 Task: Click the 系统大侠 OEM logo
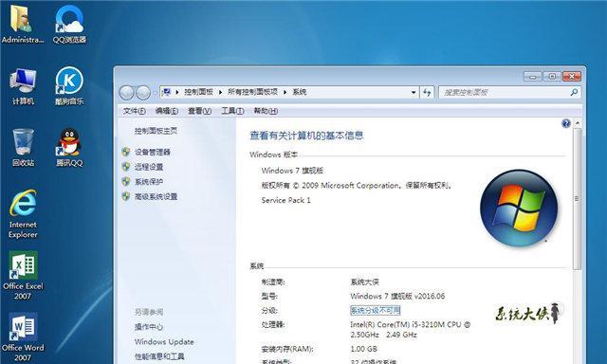[528, 313]
